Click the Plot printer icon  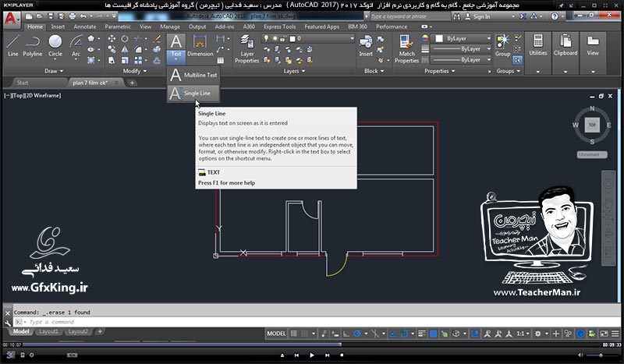tap(73, 16)
